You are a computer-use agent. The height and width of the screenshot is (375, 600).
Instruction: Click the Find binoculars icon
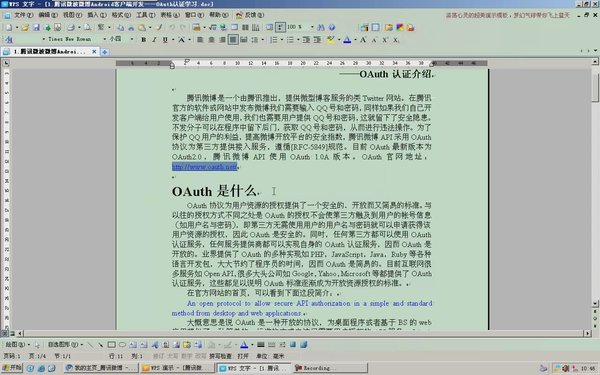[x=321, y=28]
